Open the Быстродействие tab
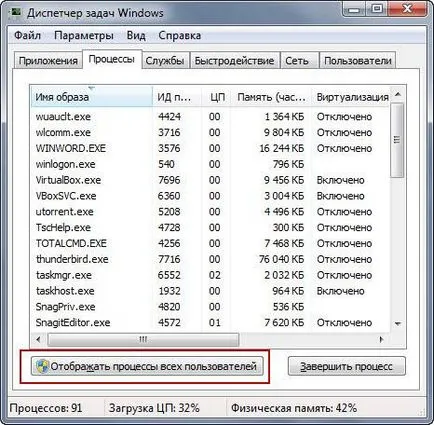 point(234,61)
